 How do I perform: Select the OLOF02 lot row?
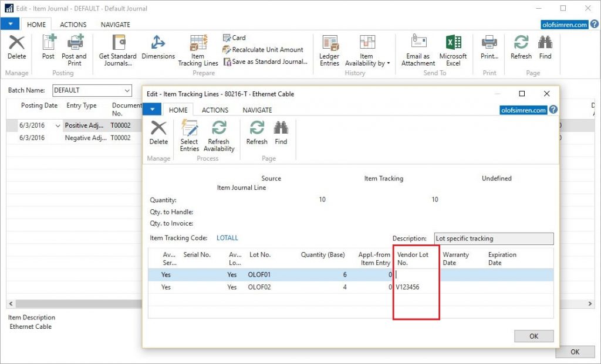coord(259,287)
